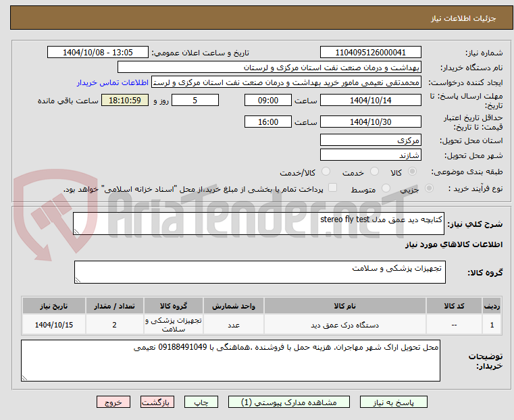
Task: Click the گروه کالا column header
Action: [174, 306]
